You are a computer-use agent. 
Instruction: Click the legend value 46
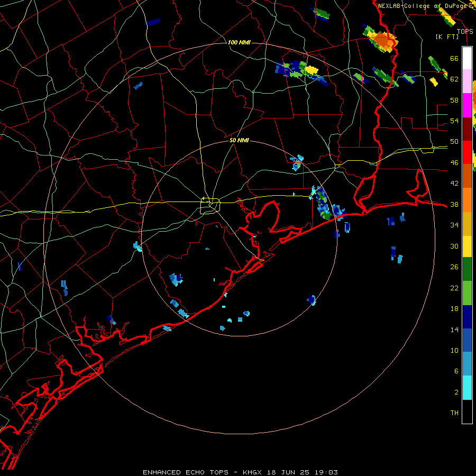(454, 163)
